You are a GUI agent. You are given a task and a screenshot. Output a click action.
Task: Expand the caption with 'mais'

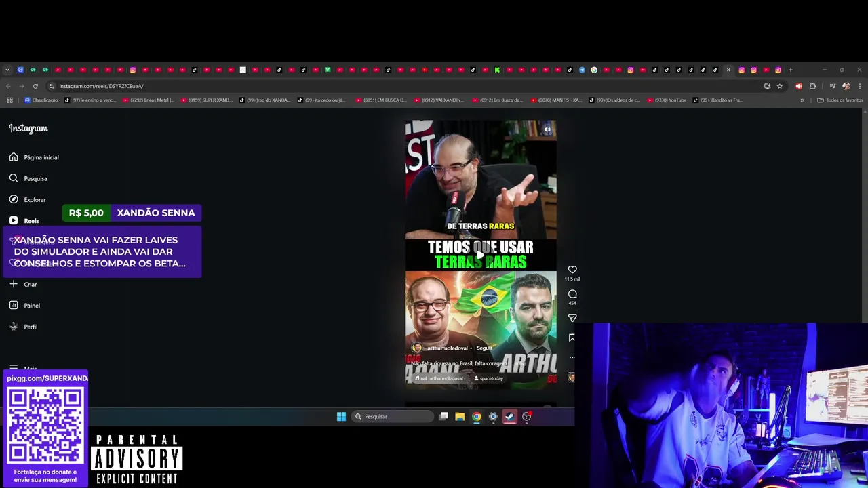(519, 363)
